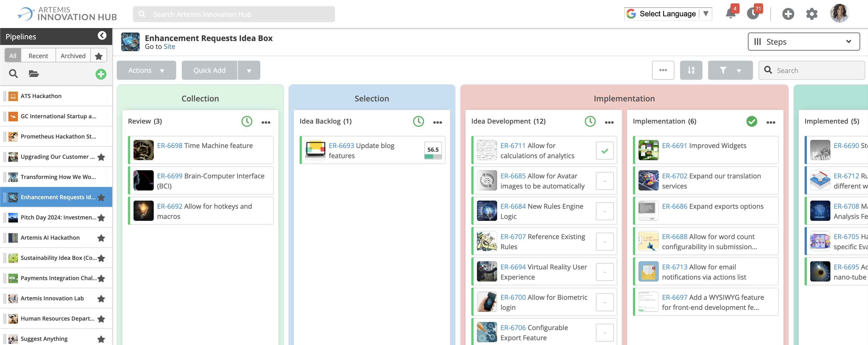The image size is (868, 345).
Task: Click the board Search field
Action: tap(811, 70)
